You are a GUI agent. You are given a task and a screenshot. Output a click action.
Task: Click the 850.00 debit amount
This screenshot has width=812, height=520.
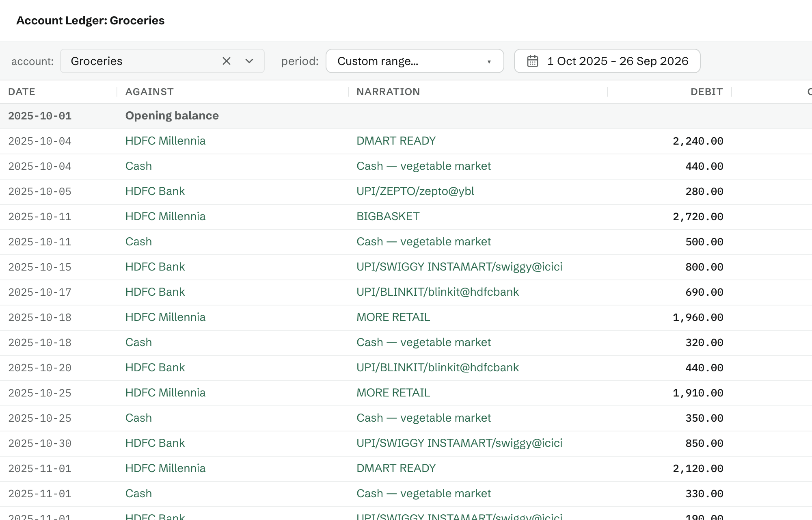tap(704, 444)
